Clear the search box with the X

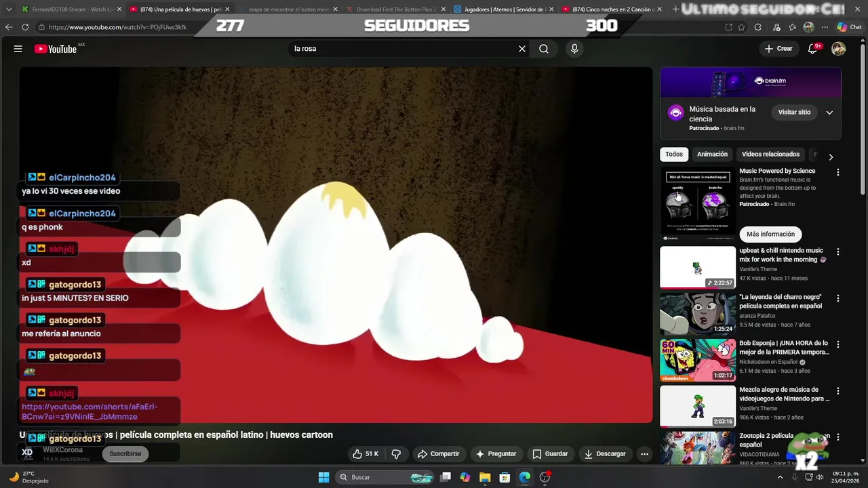522,49
